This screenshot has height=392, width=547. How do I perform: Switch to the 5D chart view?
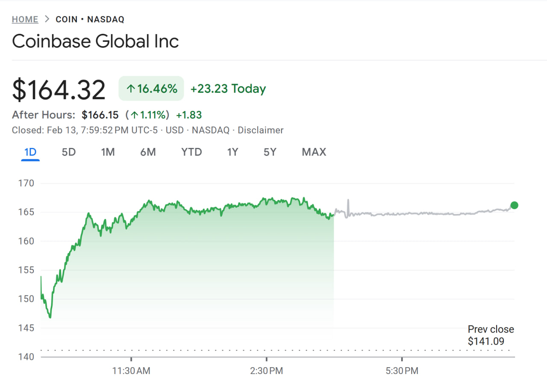pyautogui.click(x=68, y=152)
